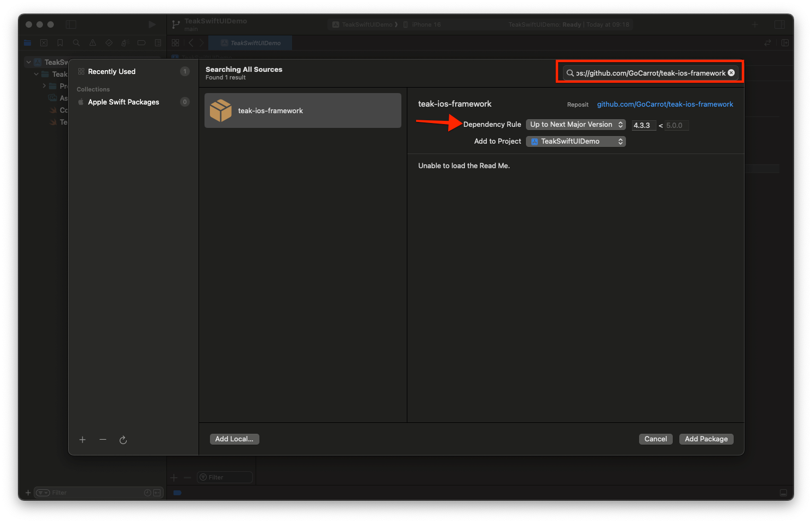Open Source Control navigator
This screenshot has height=523, width=812.
click(44, 43)
